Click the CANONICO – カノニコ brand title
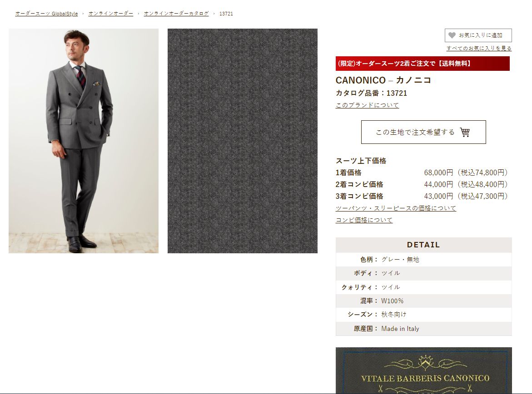This screenshot has height=394, width=532. [x=383, y=80]
